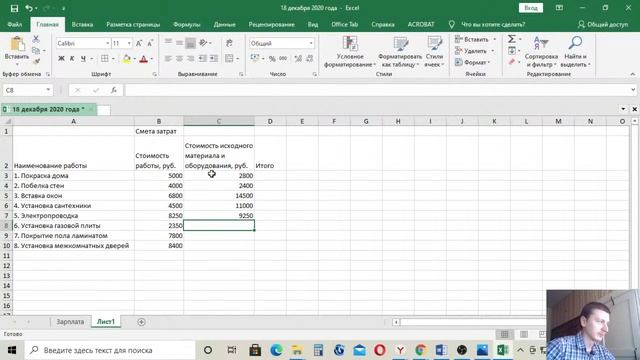Open the Файл menu
Image resolution: width=640 pixels, height=360 pixels.
[15, 24]
